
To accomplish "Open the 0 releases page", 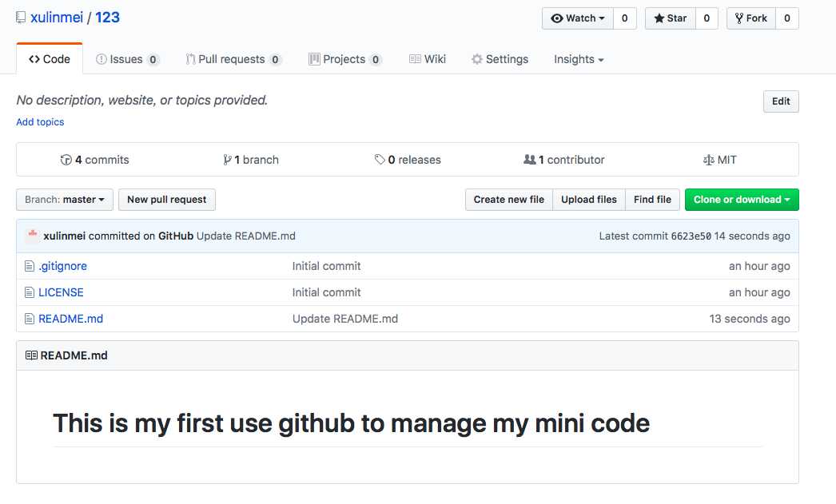I will click(x=408, y=160).
